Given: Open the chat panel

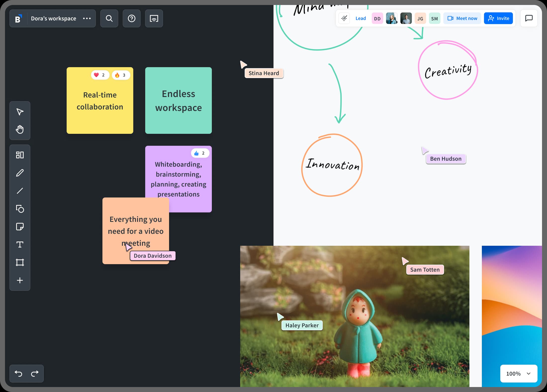Looking at the screenshot, I should (529, 18).
